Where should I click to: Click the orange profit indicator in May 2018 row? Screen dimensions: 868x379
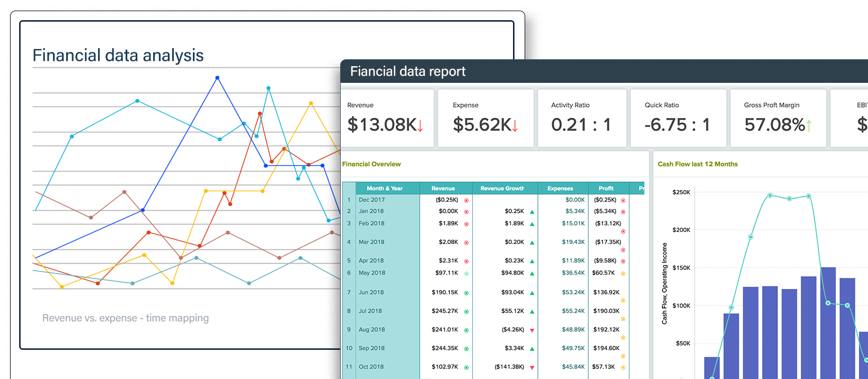[x=623, y=274]
